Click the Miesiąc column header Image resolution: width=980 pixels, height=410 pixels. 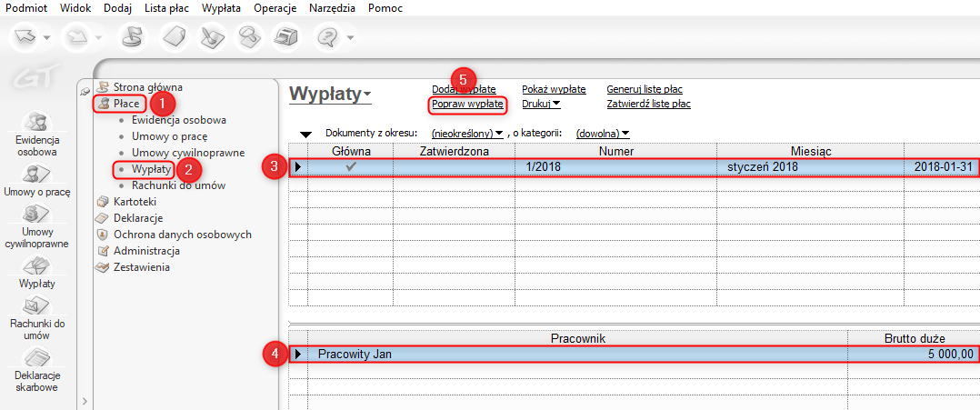[810, 151]
